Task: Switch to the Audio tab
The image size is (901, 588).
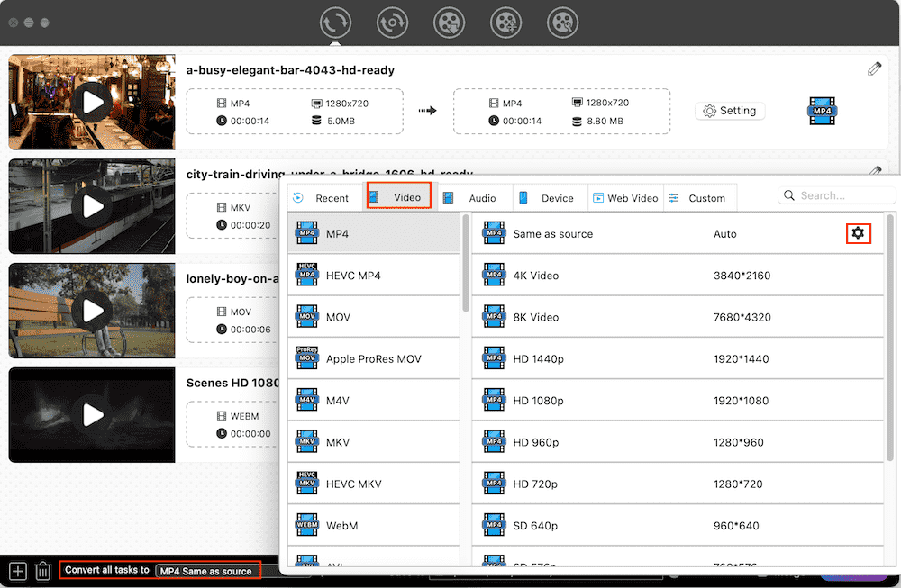Action: (x=475, y=198)
